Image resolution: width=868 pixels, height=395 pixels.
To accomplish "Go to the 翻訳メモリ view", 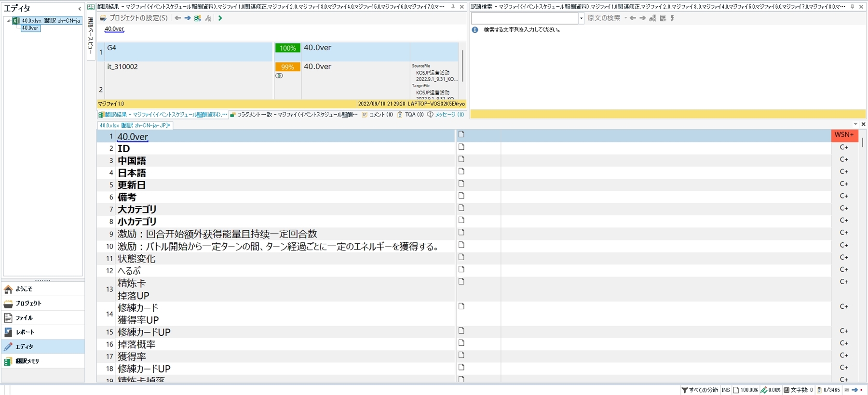I will (27, 361).
